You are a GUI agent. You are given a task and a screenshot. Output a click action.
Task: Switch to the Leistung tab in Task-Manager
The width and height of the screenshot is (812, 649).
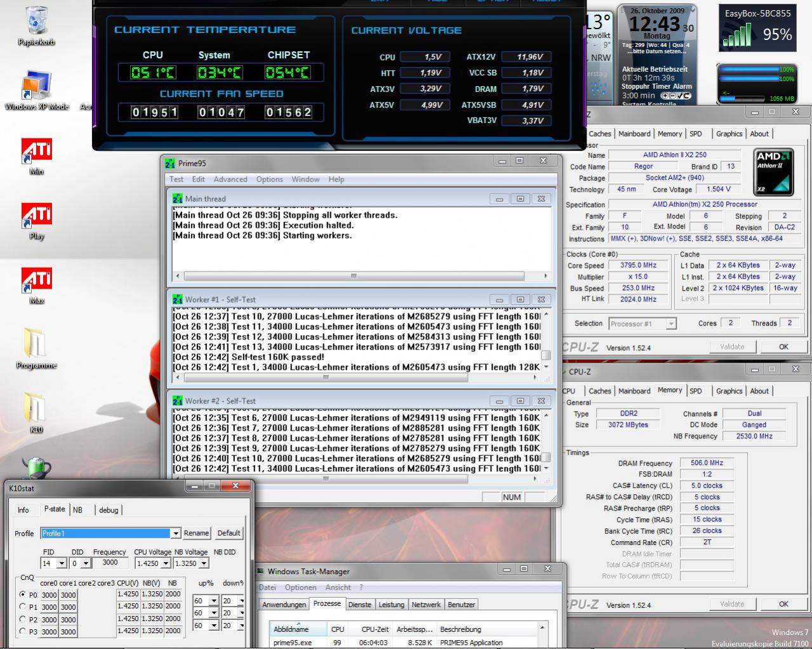point(392,605)
